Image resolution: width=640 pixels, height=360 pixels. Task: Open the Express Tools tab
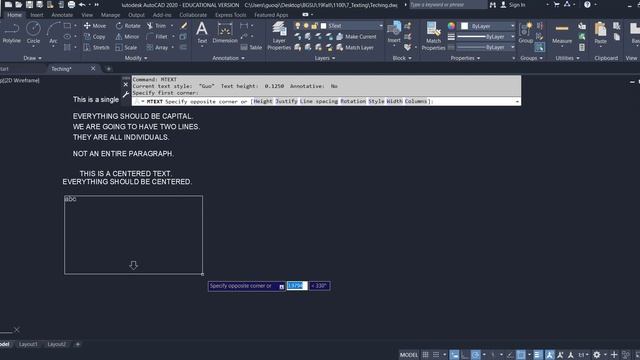point(231,15)
